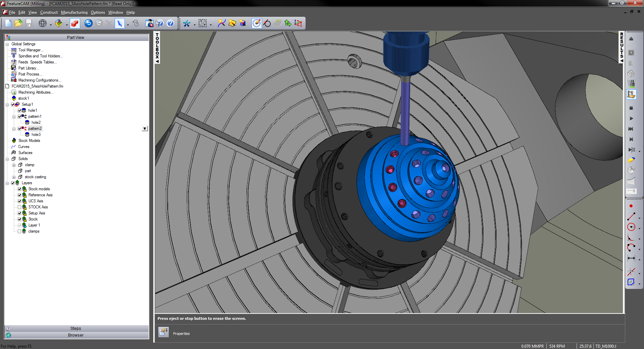
Task: Uncheck the pattern1 feature checkbox
Action: click(x=19, y=116)
